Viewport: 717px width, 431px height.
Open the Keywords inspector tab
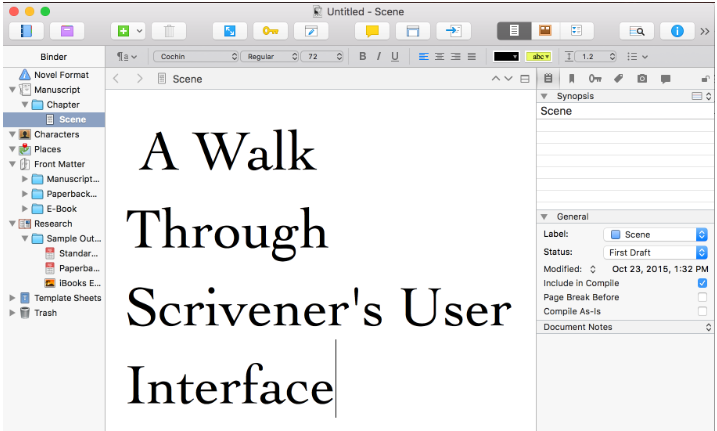click(595, 79)
